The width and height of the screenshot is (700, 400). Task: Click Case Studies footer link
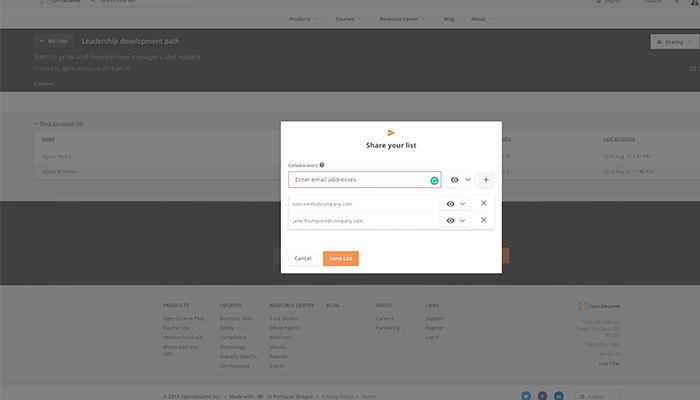point(284,319)
